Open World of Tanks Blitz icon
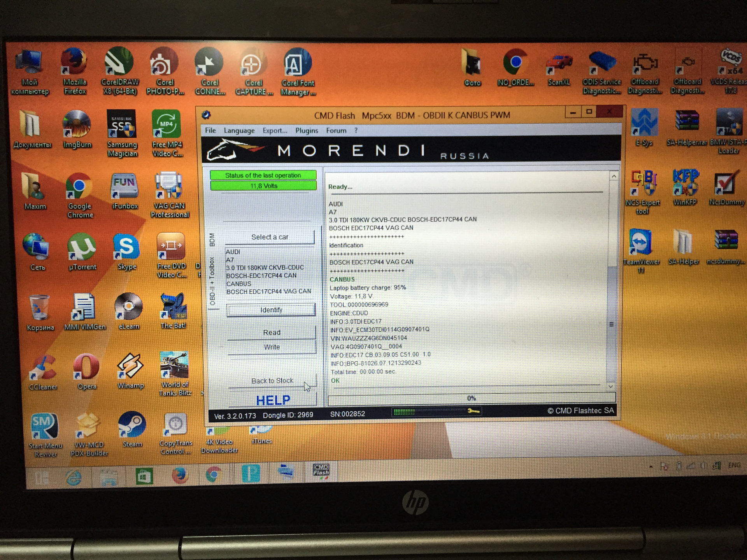This screenshot has height=560, width=747. (175, 374)
